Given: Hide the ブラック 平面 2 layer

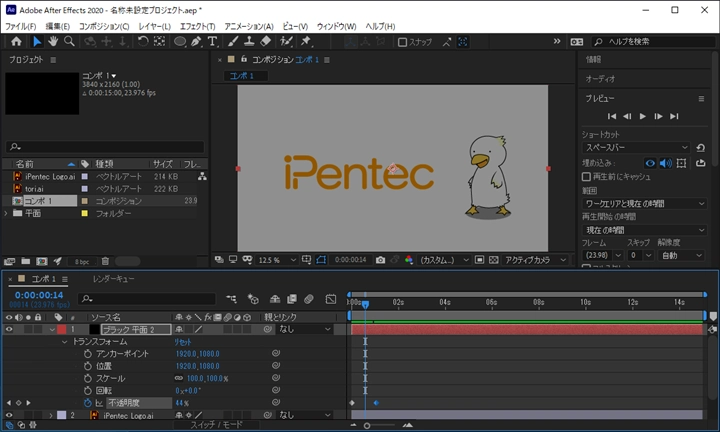Looking at the screenshot, I should click(x=10, y=329).
